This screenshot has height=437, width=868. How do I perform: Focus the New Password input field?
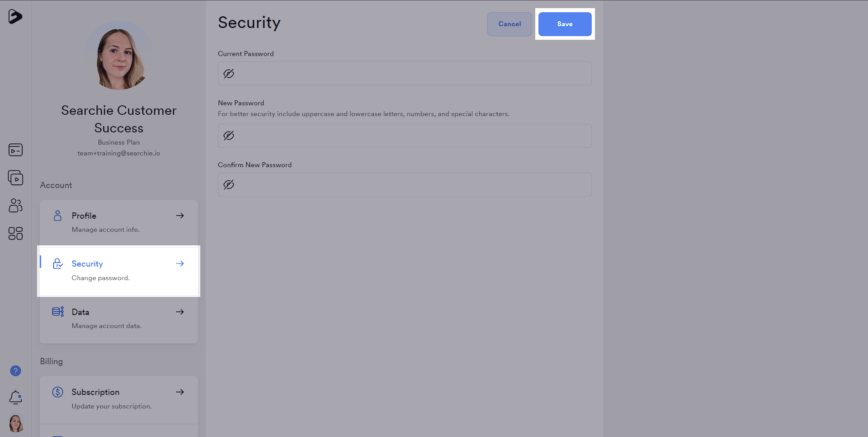click(405, 136)
